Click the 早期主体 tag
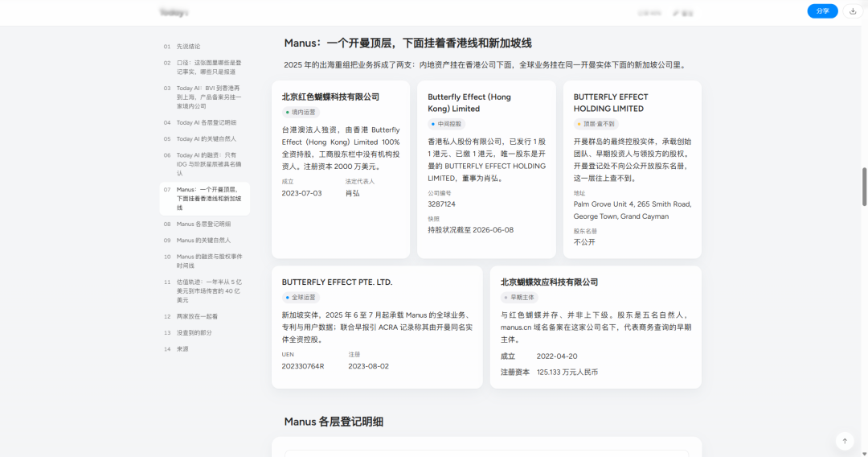This screenshot has height=457, width=868. [519, 298]
